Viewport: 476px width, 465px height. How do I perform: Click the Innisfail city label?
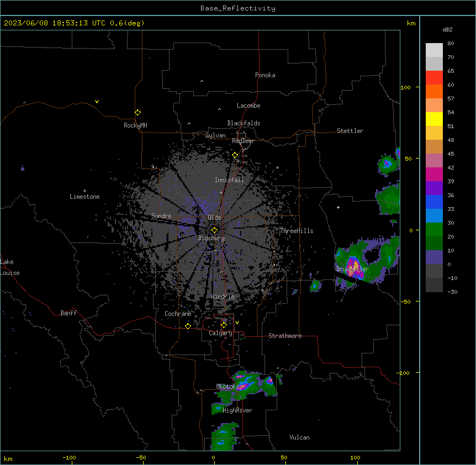229,180
